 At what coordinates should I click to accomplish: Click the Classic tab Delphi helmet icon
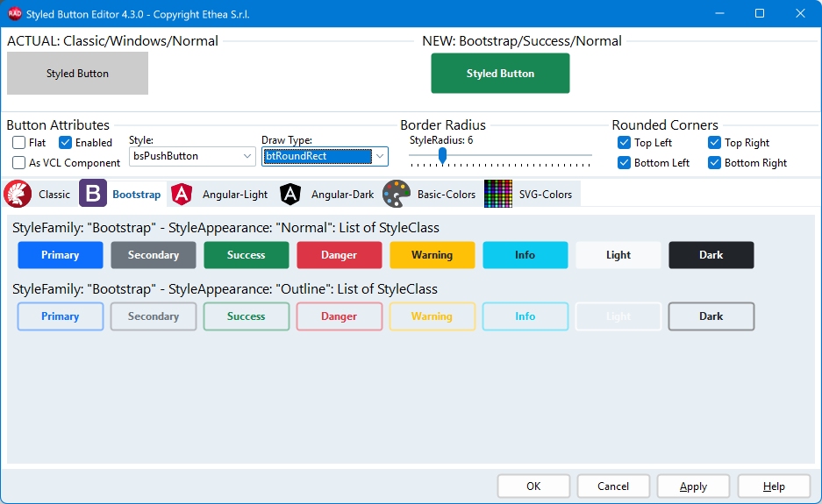click(18, 194)
